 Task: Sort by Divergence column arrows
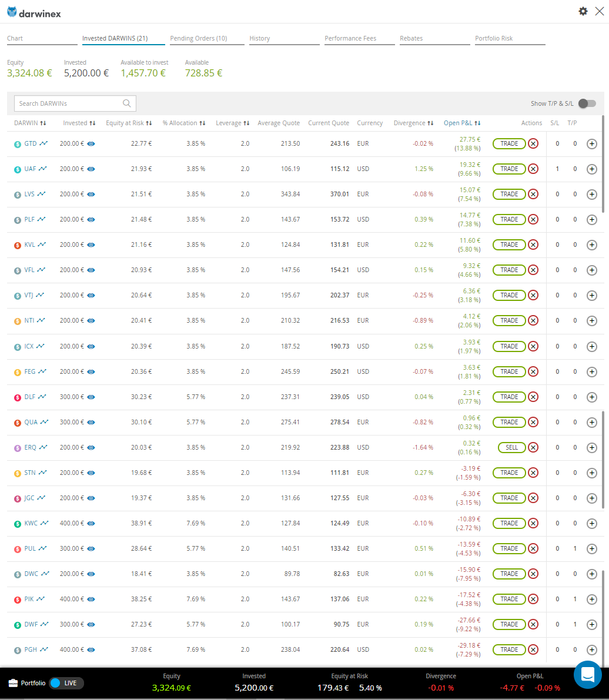point(430,123)
